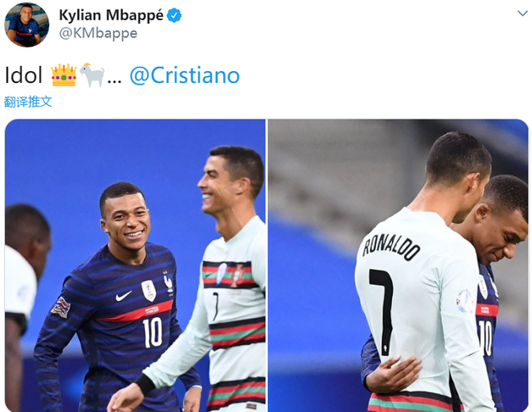The width and height of the screenshot is (532, 412).
Task: Click large number 7 on jersey back
Action: pos(383,312)
